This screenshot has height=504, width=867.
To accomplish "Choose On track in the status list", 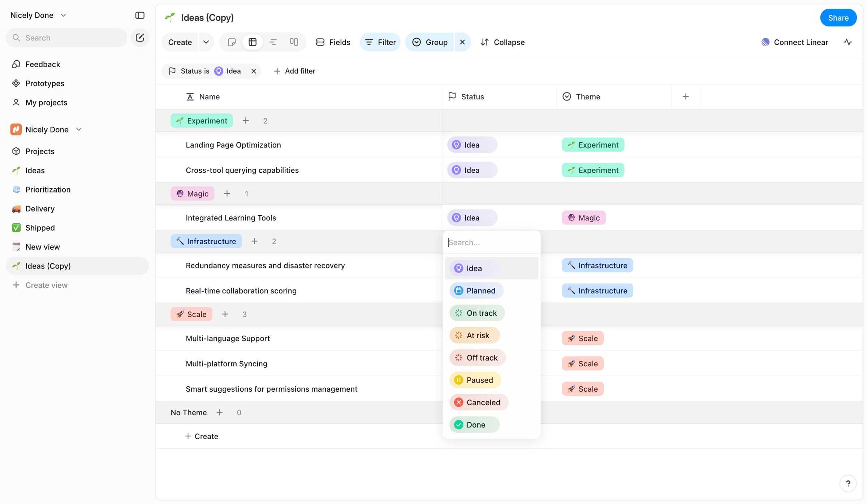I will pos(477,313).
